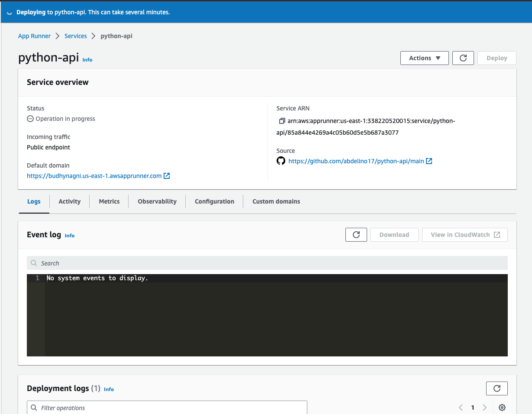Refresh the Event log
This screenshot has width=532, height=414.
click(x=356, y=234)
